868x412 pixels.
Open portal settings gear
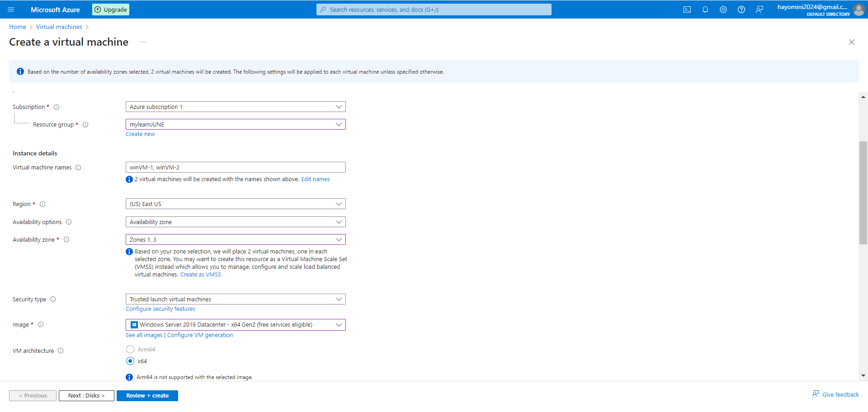(x=723, y=9)
